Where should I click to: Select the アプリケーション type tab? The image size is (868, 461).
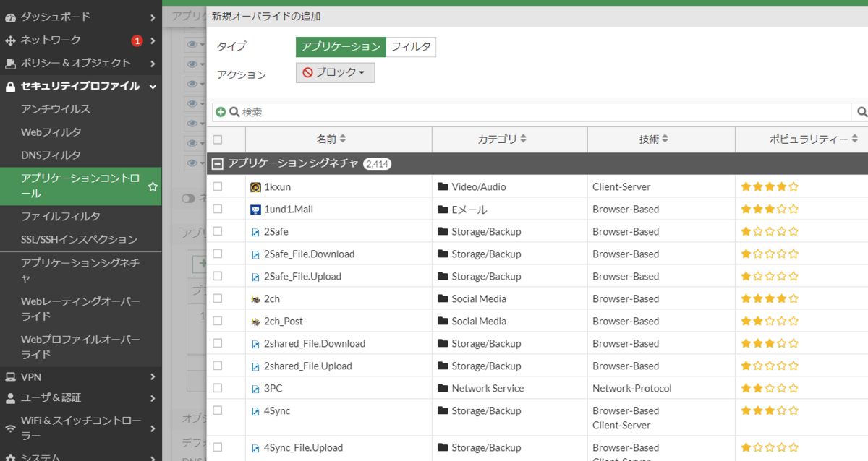click(341, 47)
